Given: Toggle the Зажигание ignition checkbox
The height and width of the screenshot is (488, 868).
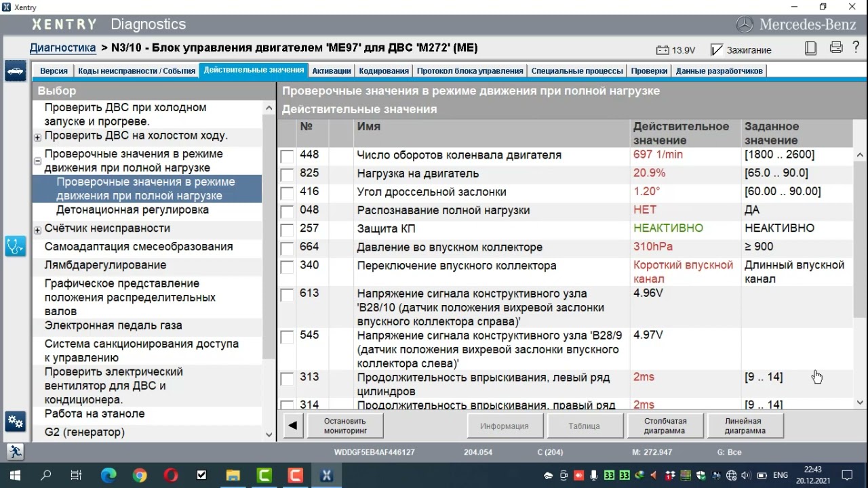Looking at the screenshot, I should [x=717, y=50].
